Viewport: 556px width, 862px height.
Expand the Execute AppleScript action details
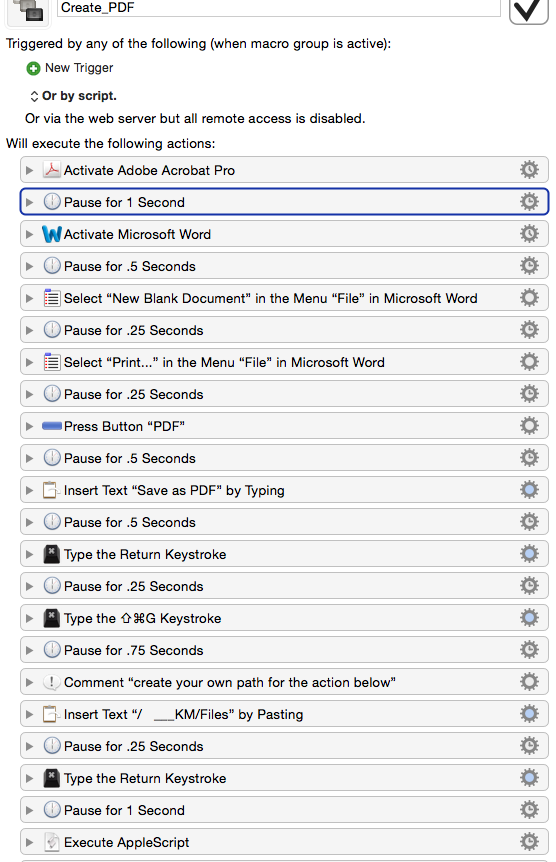[30, 842]
